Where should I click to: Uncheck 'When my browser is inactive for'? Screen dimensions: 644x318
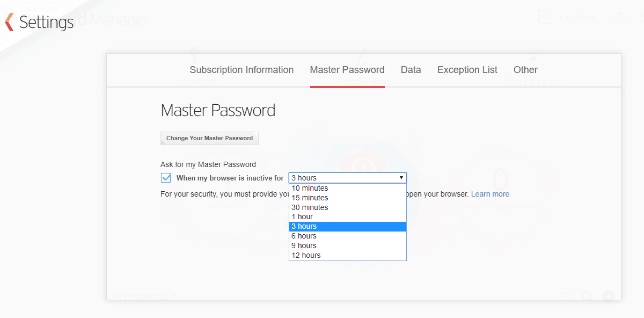coord(166,177)
